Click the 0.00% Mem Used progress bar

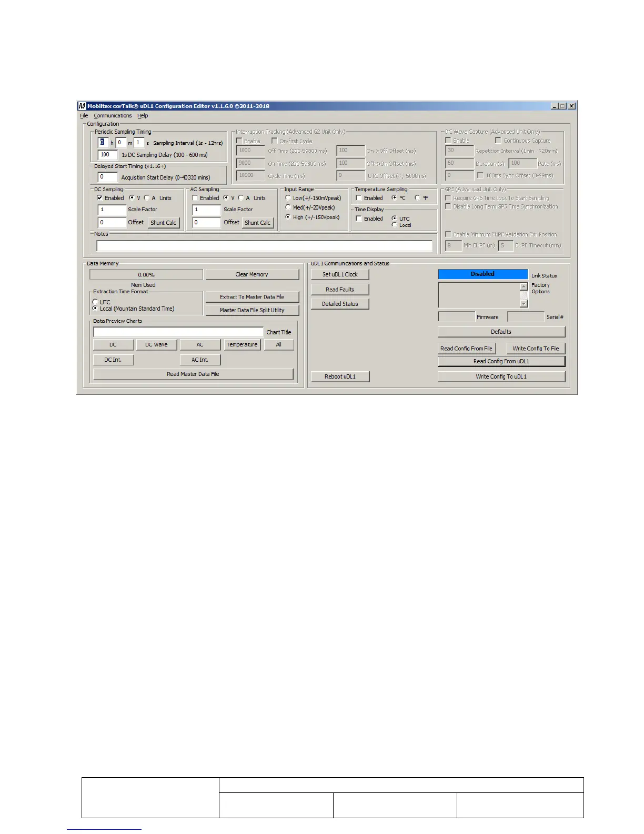[146, 274]
